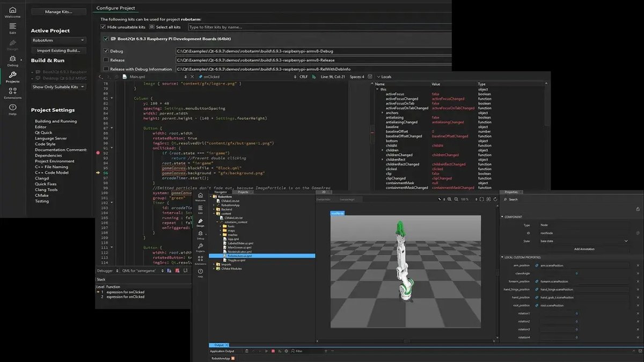Collapse LOCAL CUSTOM PROPERTIES section

coord(502,257)
